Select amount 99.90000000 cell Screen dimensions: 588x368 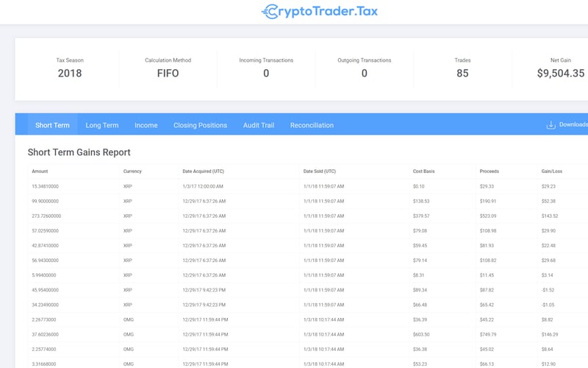pos(46,201)
